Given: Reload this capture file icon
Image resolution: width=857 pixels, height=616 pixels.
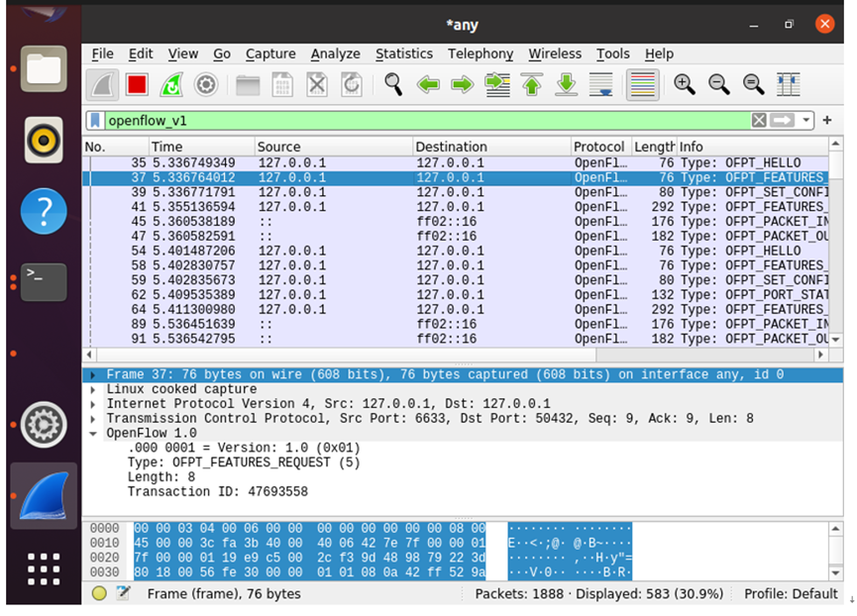Looking at the screenshot, I should 352,84.
